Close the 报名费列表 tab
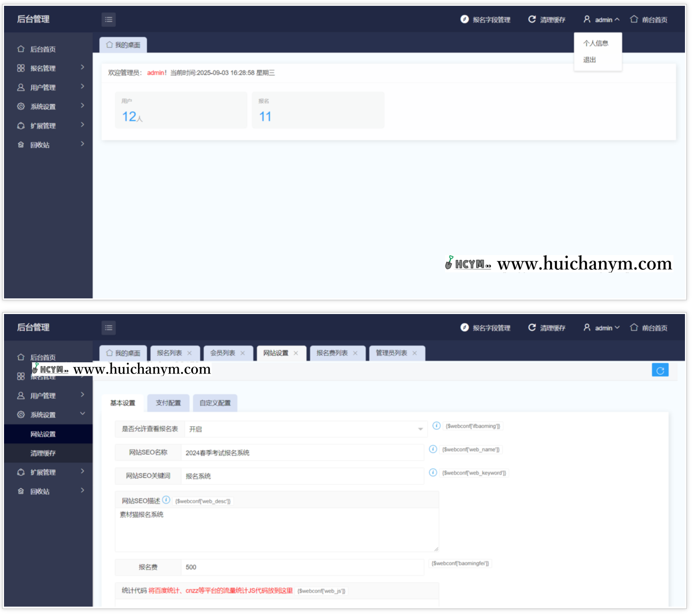 pyautogui.click(x=355, y=353)
